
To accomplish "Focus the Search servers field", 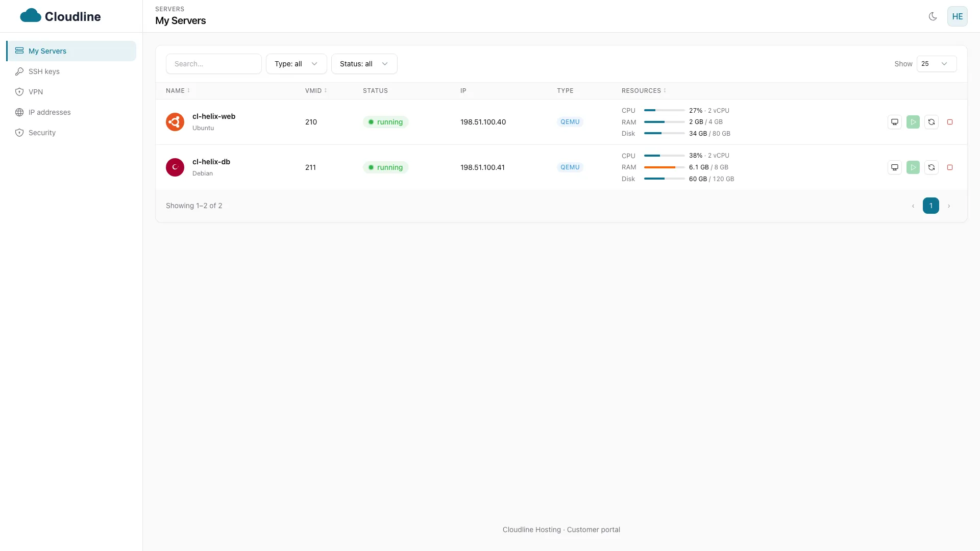I will coord(214,64).
